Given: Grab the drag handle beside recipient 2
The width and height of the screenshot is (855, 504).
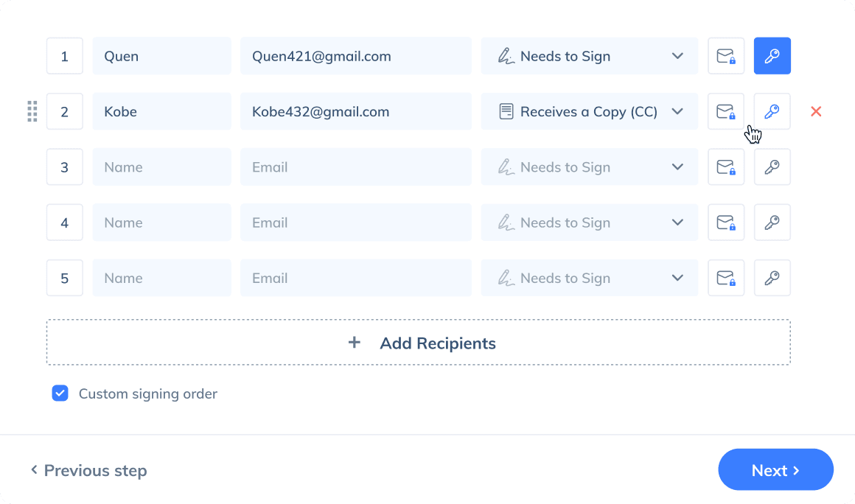Looking at the screenshot, I should tap(32, 111).
